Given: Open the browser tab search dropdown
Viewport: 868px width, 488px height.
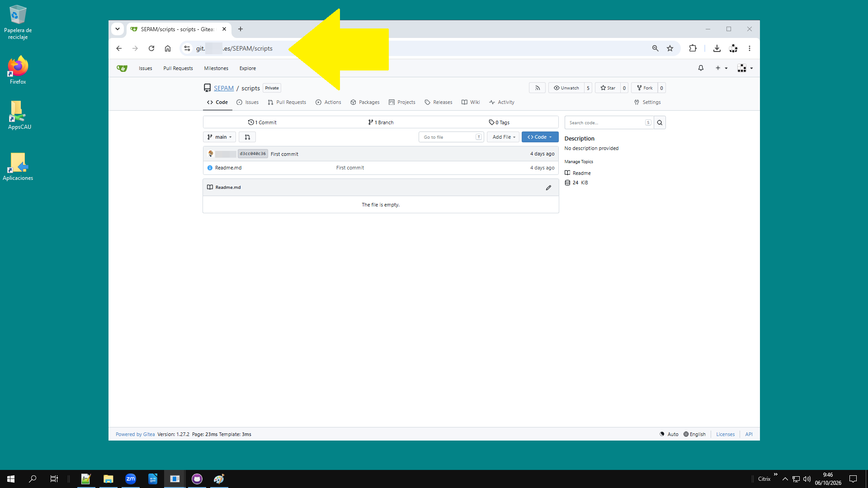Looking at the screenshot, I should [x=118, y=29].
